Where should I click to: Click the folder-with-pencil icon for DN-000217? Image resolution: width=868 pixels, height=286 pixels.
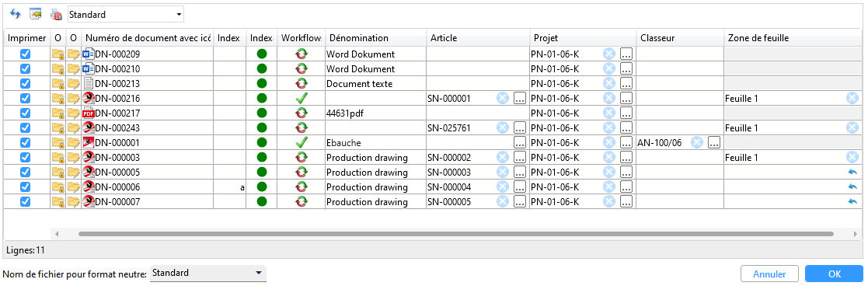coord(74,113)
